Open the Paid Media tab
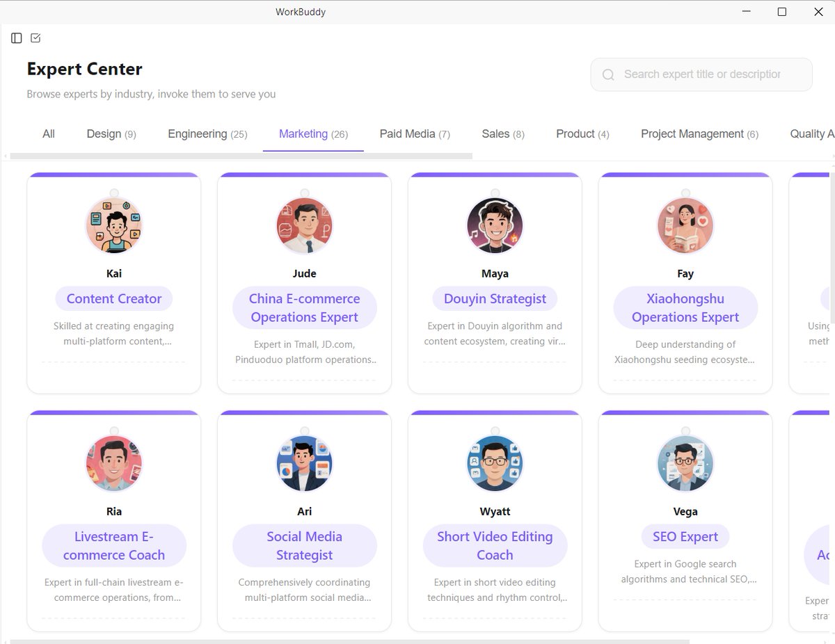The width and height of the screenshot is (835, 644). (415, 134)
